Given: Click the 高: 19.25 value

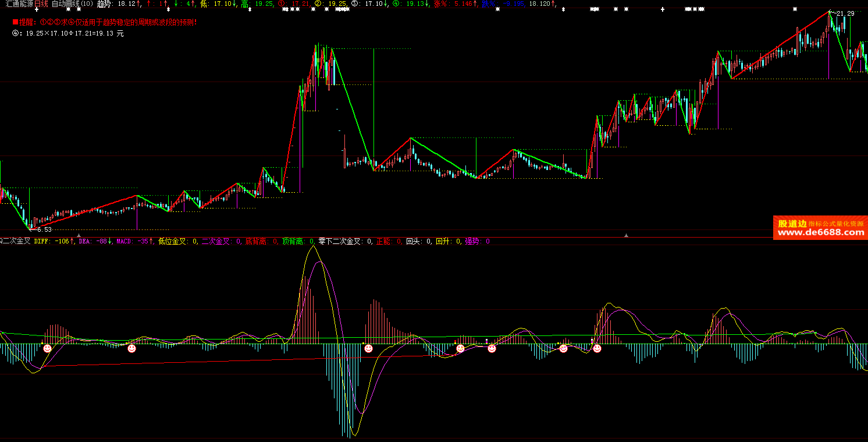Looking at the screenshot, I should (x=257, y=4).
